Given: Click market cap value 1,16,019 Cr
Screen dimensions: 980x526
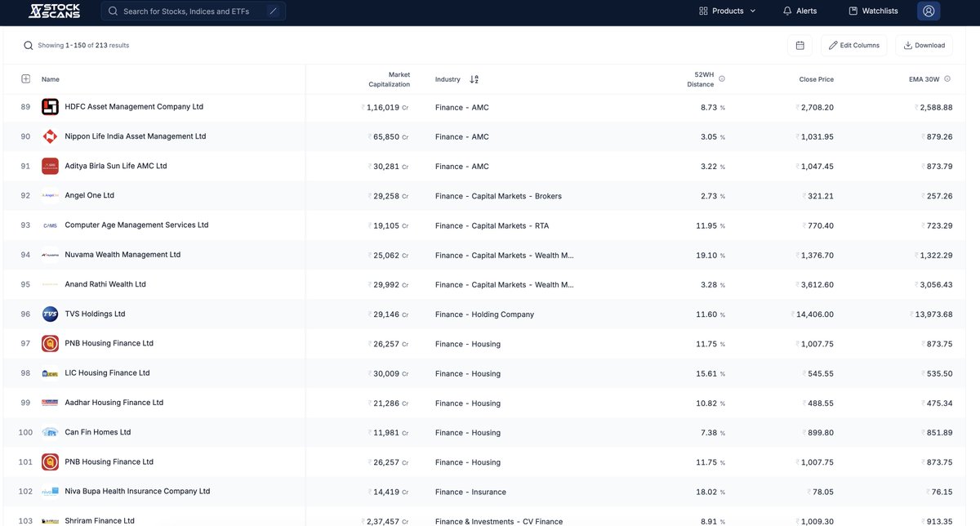Looking at the screenshot, I should [385, 108].
